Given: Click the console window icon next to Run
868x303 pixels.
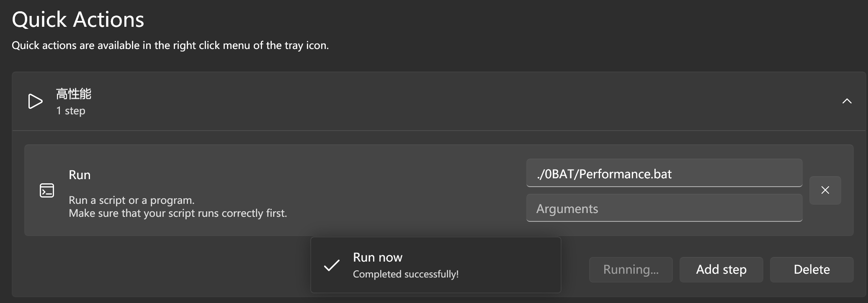Looking at the screenshot, I should [x=47, y=190].
